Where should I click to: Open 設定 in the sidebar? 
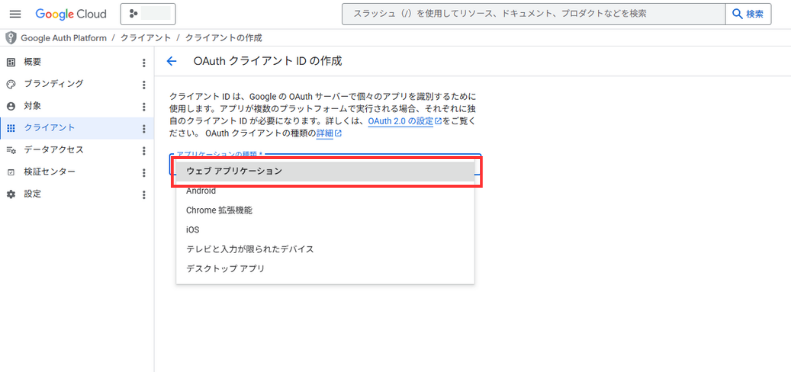click(77, 194)
